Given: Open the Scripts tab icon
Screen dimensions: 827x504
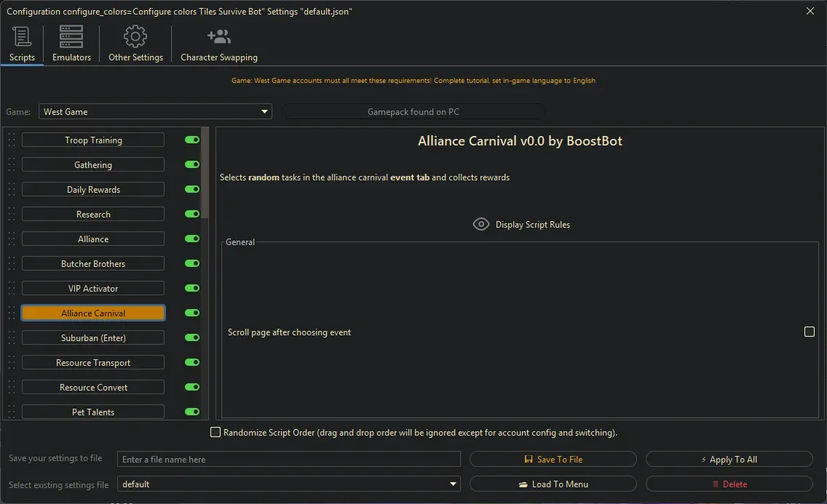Looking at the screenshot, I should pos(22,36).
